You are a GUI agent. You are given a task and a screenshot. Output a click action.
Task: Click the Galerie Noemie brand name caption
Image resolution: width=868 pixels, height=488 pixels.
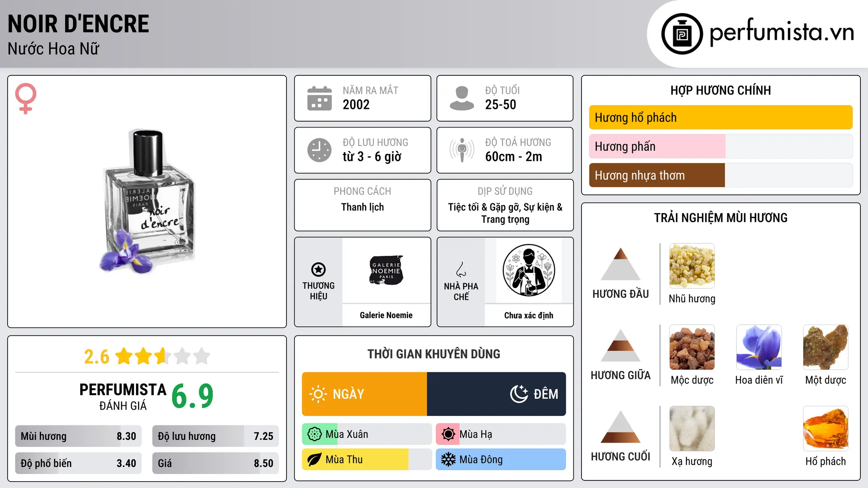(386, 315)
